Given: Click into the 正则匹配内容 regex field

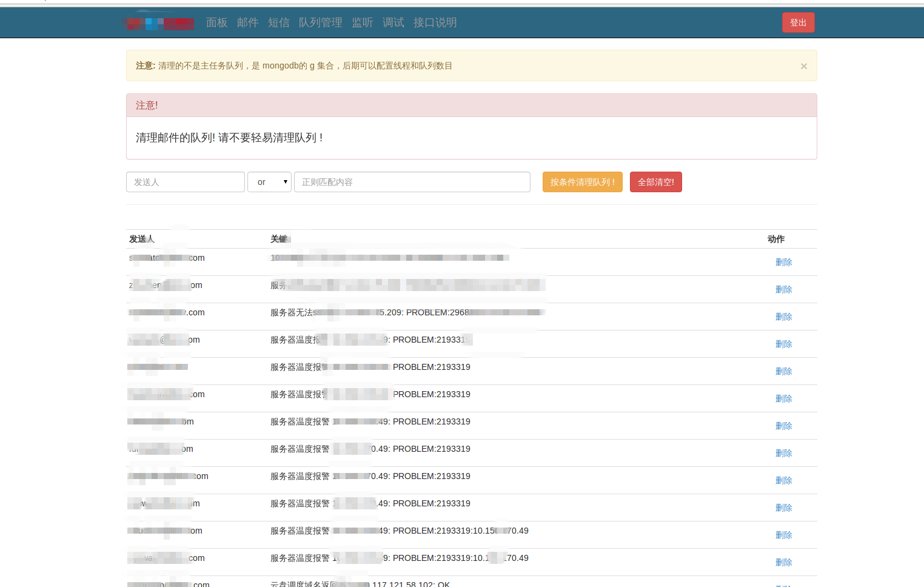Looking at the screenshot, I should pyautogui.click(x=412, y=182).
